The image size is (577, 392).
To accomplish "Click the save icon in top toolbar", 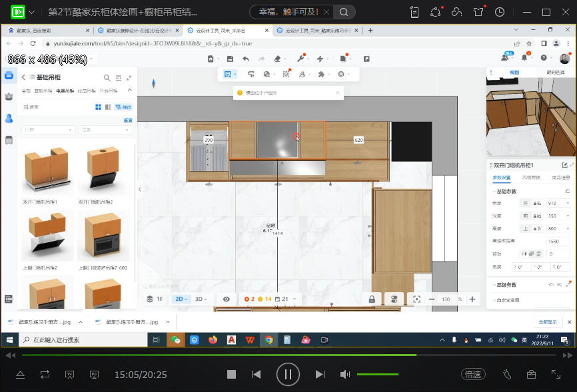I will [x=229, y=59].
